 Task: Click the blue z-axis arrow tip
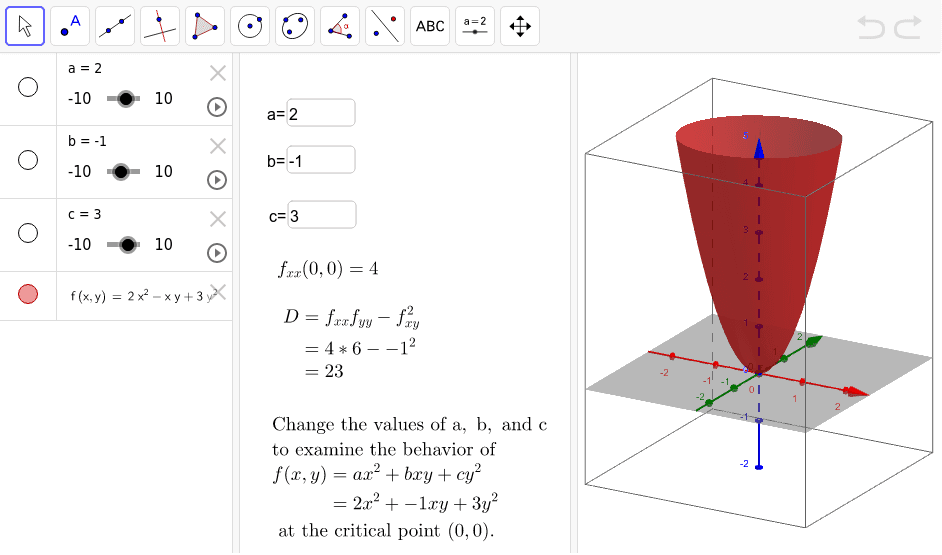pyautogui.click(x=759, y=148)
